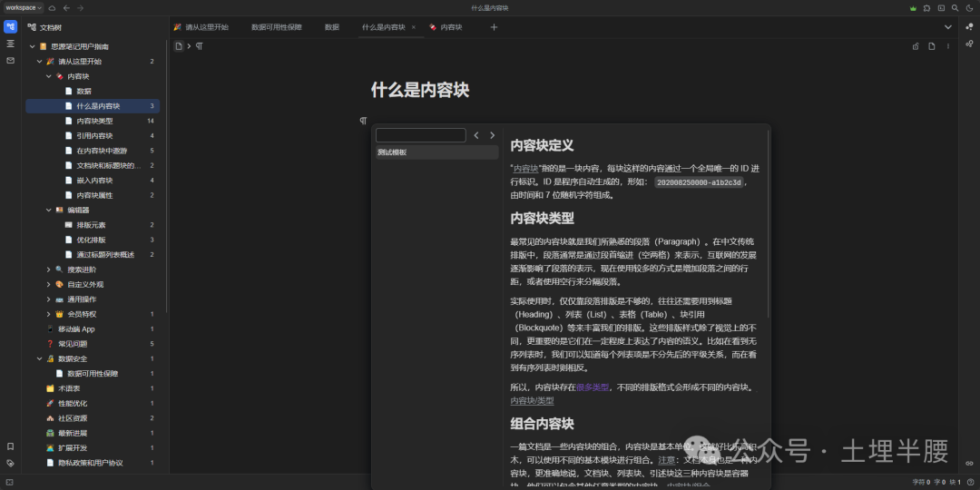980x490 pixels.
Task: Collapse the 编辑器 tree node
Action: click(x=49, y=210)
